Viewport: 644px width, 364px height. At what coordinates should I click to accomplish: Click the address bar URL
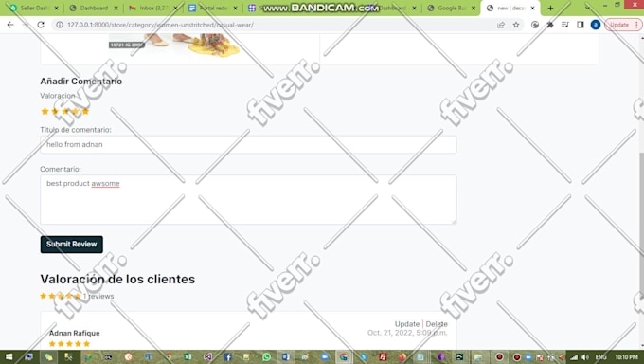160,25
